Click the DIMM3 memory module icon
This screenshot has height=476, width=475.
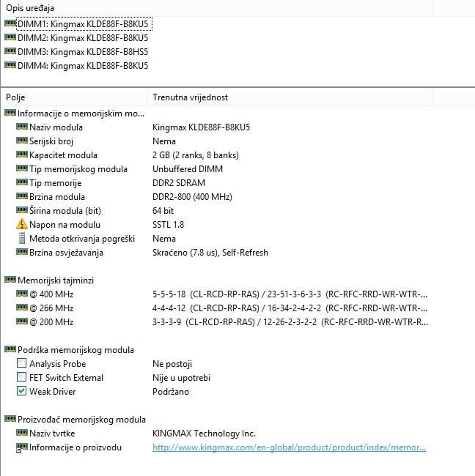(10, 51)
